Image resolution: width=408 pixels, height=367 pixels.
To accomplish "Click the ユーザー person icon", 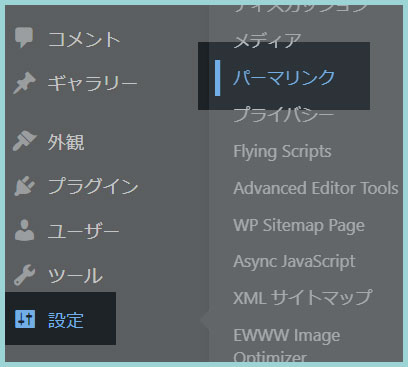I will (24, 230).
